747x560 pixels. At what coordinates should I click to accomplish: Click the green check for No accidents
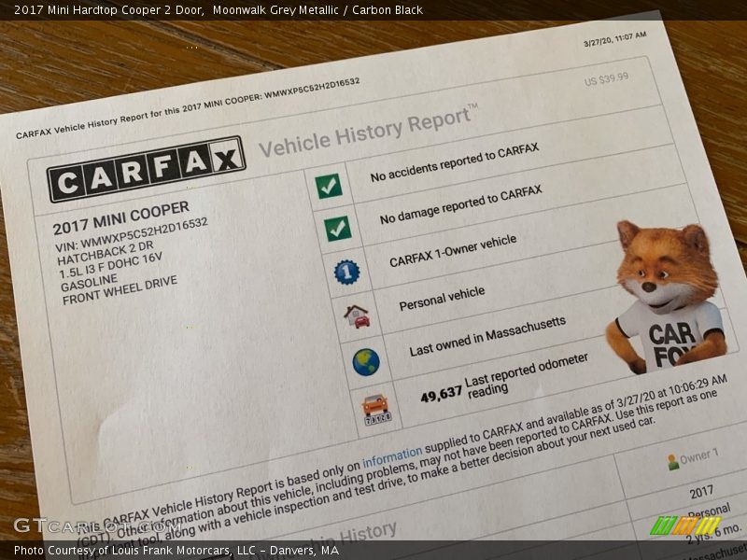coord(328,186)
